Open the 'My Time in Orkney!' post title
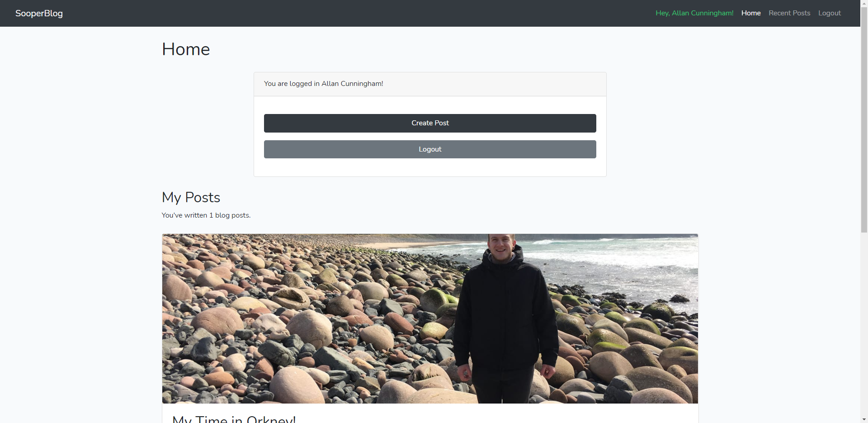Screen dimensions: 868x423 point(234,419)
